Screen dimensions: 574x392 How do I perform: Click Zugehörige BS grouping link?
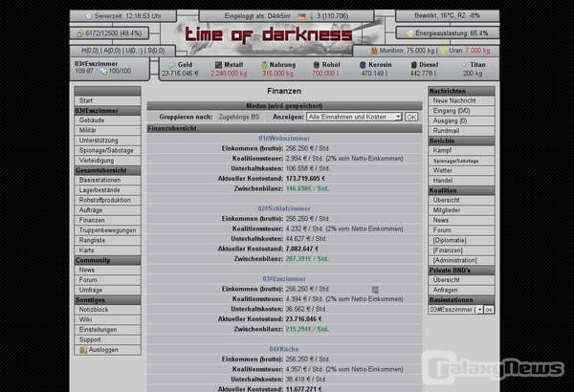(239, 117)
